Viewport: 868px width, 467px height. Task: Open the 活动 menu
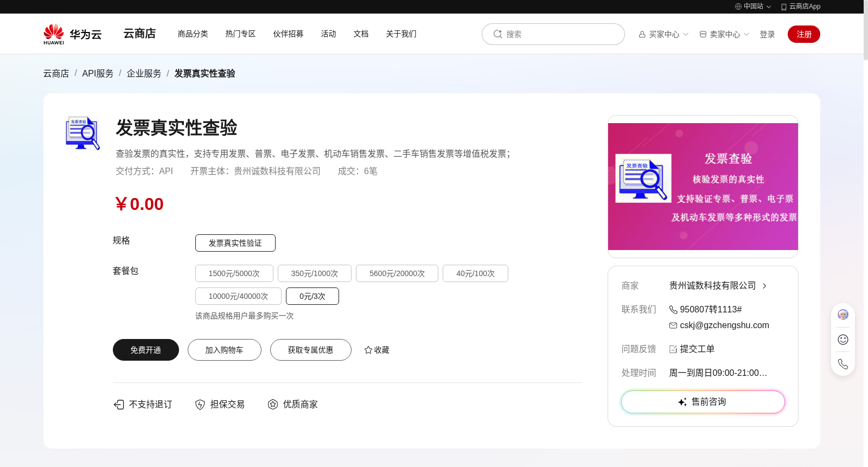click(x=329, y=34)
